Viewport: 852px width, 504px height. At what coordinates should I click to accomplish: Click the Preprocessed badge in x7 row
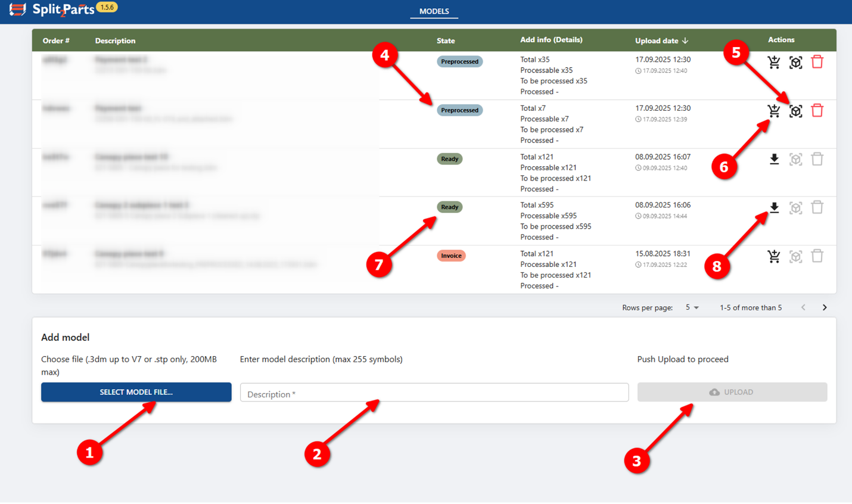click(x=459, y=110)
